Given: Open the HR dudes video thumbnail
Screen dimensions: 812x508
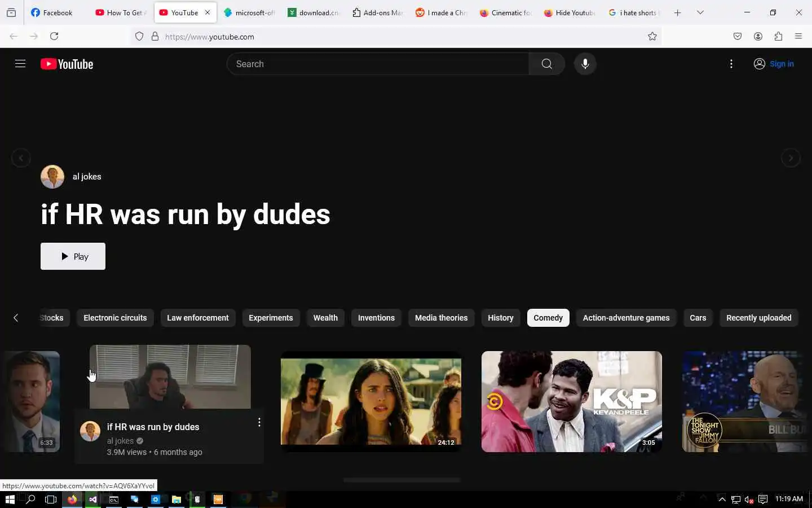Looking at the screenshot, I should [170, 376].
